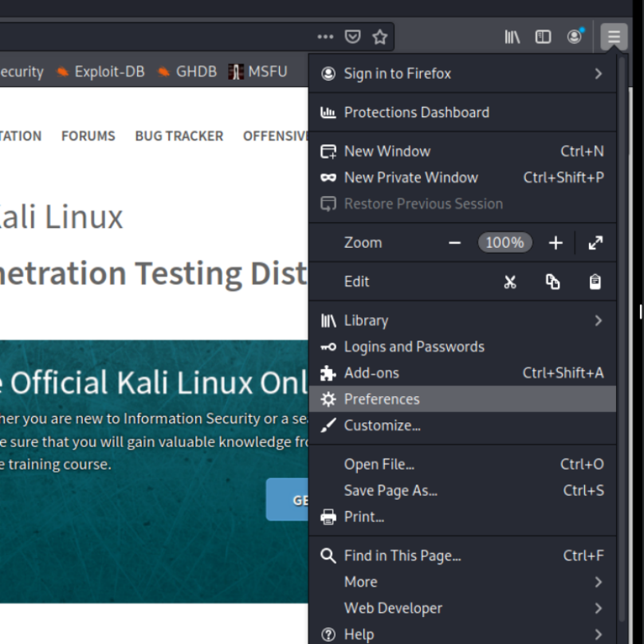Screen dimensions: 644x644
Task: Click the Protections Dashboard chart icon
Action: [328, 112]
